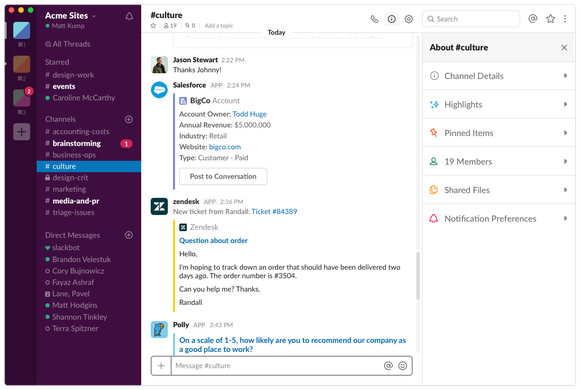
Task: Expand Notification Preferences section
Action: [499, 218]
